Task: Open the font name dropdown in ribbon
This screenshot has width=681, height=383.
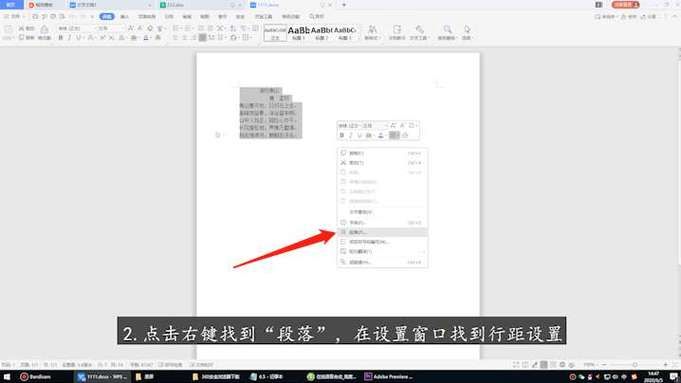Action: [x=75, y=28]
